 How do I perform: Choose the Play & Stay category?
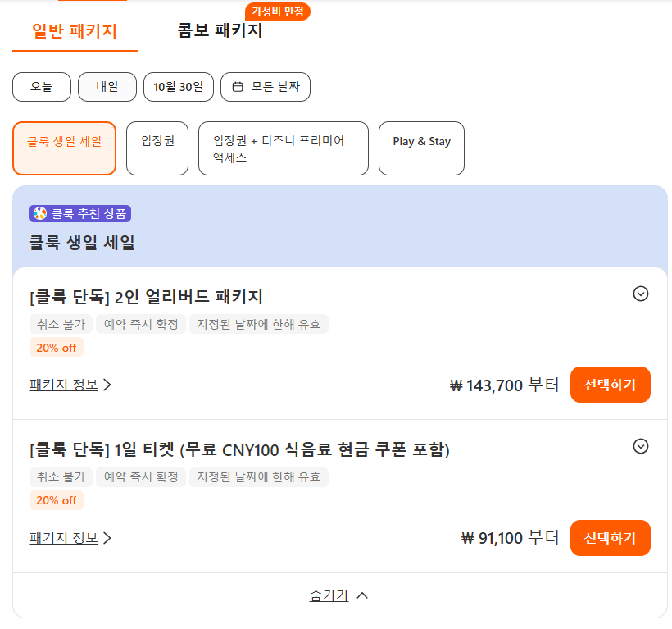coord(421,148)
